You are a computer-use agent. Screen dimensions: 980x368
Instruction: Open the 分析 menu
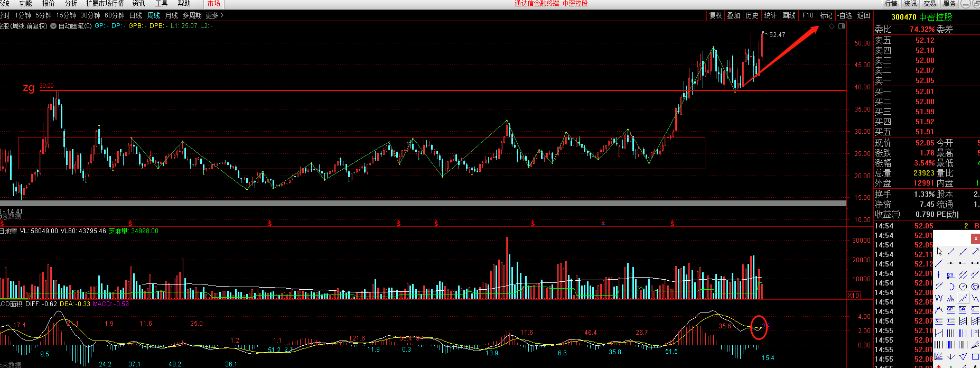[71, 4]
